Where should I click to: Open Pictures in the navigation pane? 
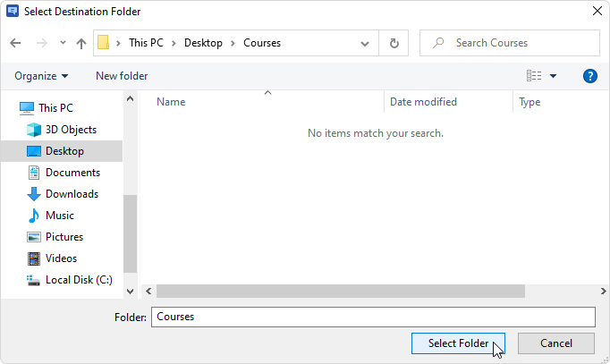[64, 237]
